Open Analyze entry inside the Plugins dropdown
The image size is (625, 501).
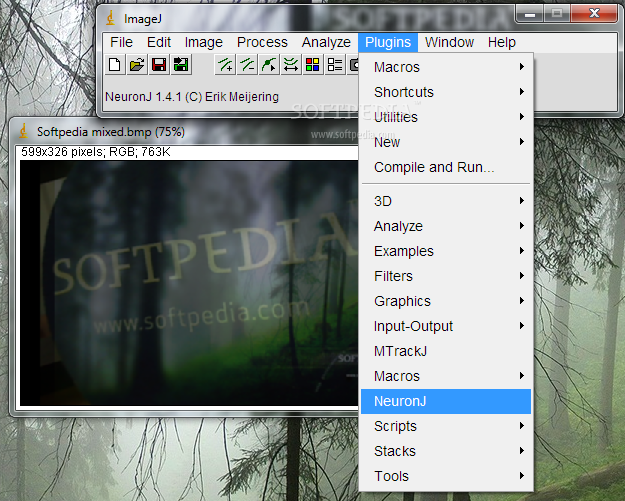446,226
